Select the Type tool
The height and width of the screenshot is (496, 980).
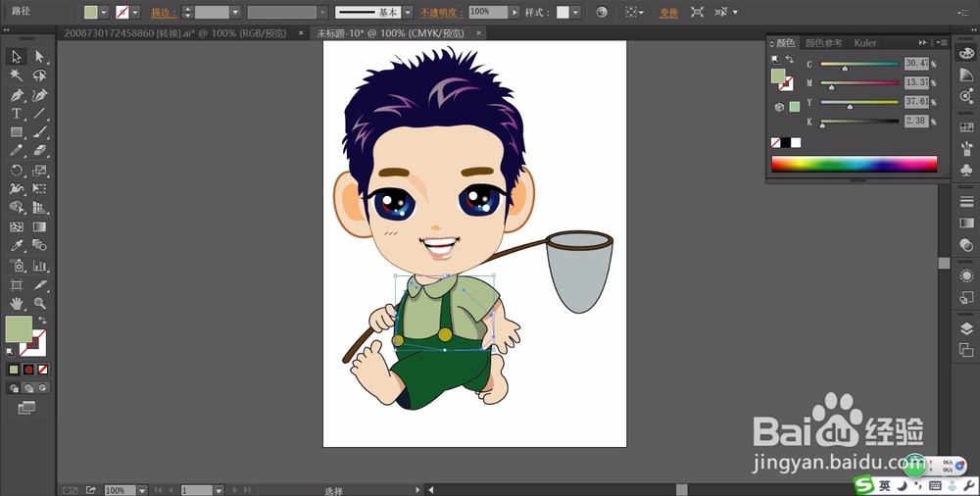click(x=17, y=114)
